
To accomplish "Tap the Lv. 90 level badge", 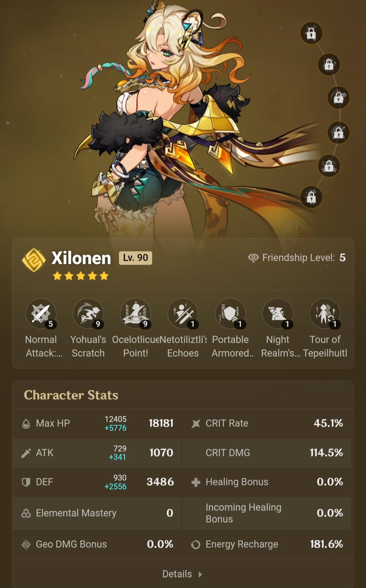I will pos(136,258).
